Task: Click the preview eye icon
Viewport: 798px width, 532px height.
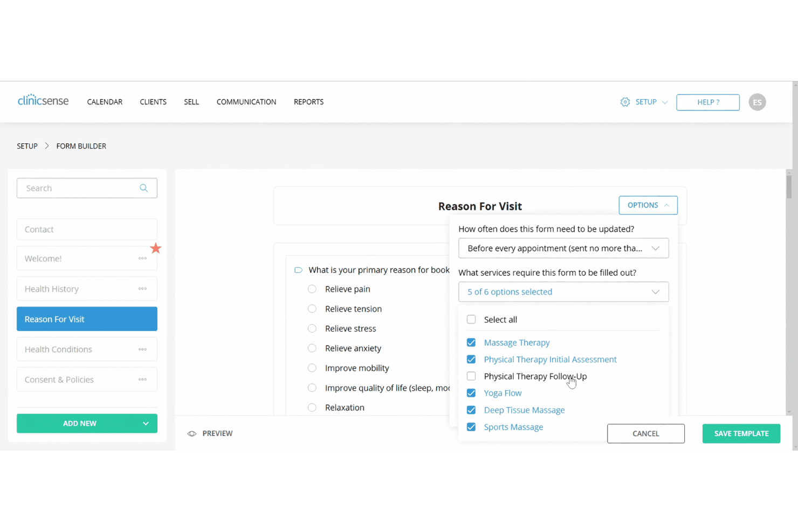Action: pyautogui.click(x=192, y=433)
